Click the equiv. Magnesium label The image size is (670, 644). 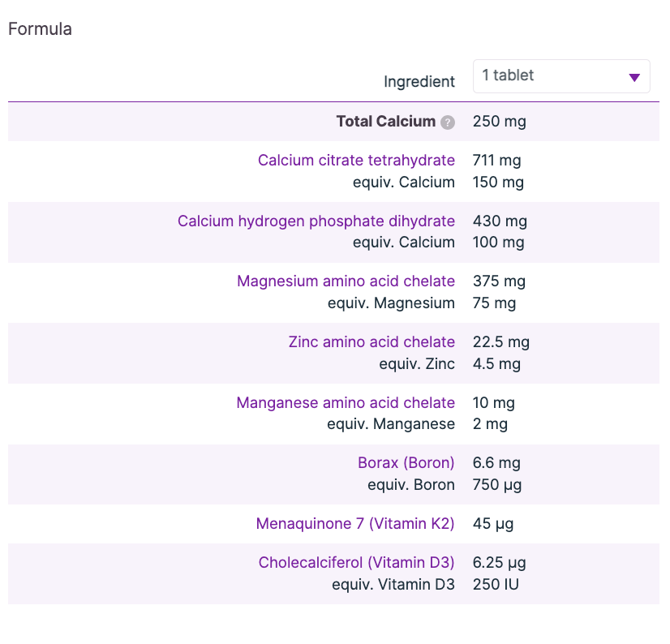[x=391, y=303]
